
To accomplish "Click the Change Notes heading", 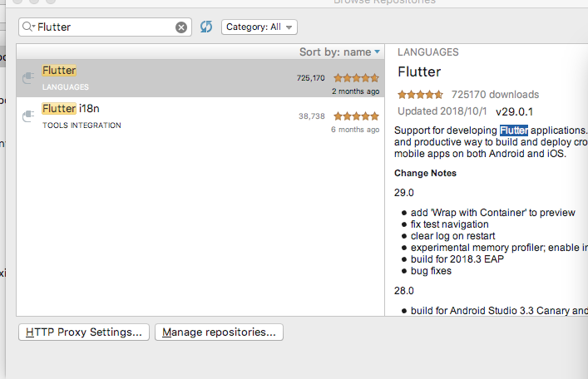I will pyautogui.click(x=425, y=173).
